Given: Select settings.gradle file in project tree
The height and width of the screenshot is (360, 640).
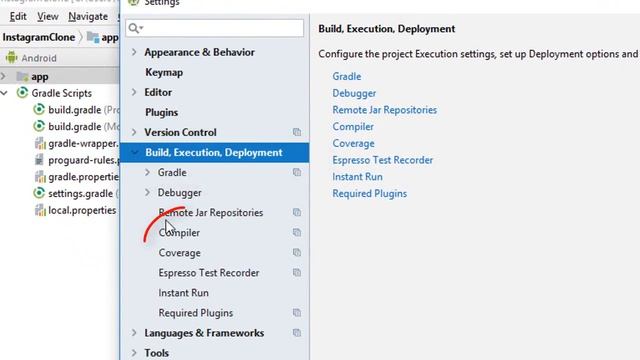Looking at the screenshot, I should pos(80,193).
